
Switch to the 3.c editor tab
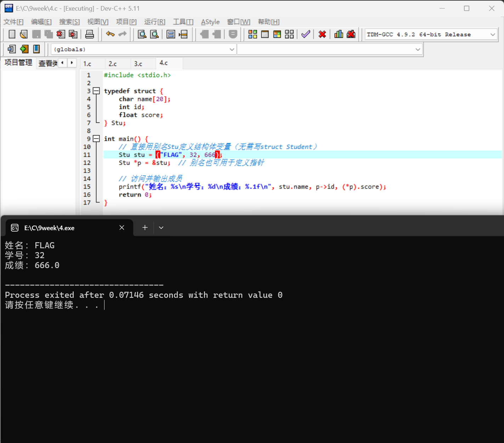[x=138, y=64]
